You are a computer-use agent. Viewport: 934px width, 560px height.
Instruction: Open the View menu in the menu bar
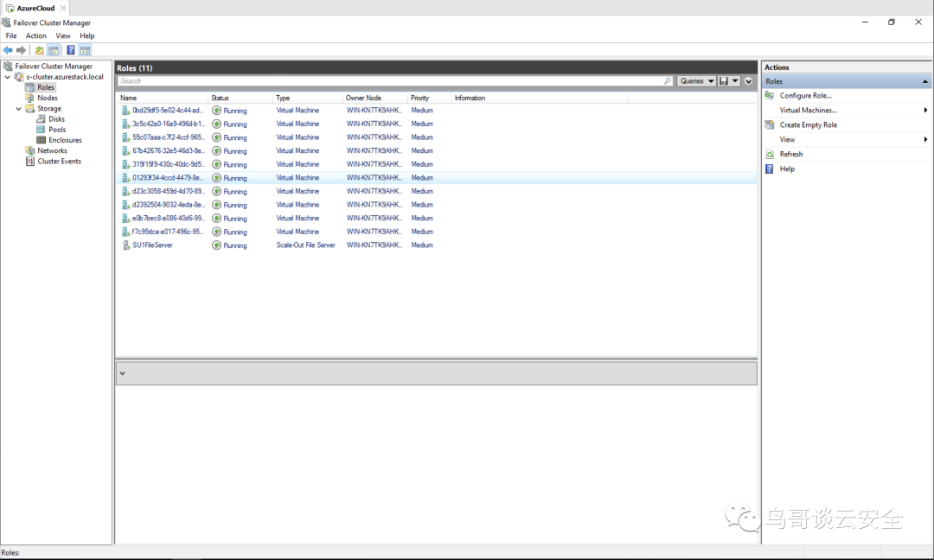coord(63,35)
